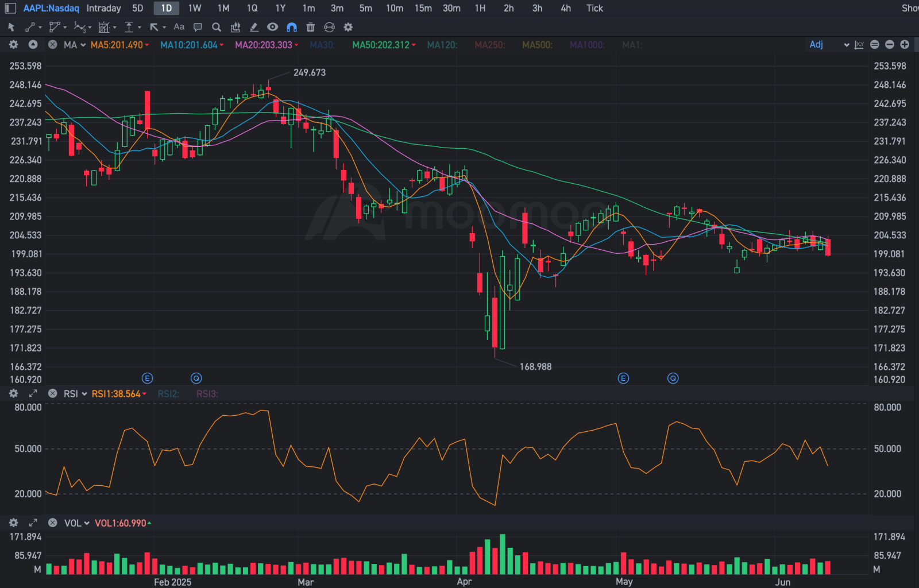Toggle drawings visibility with eye icon
The image size is (919, 588).
click(273, 27)
